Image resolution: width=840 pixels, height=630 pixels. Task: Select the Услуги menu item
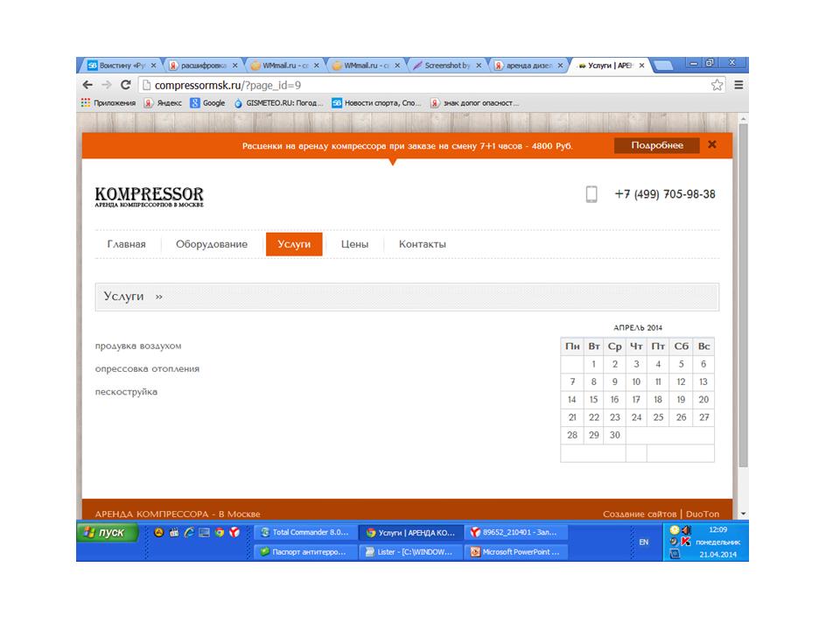point(294,244)
